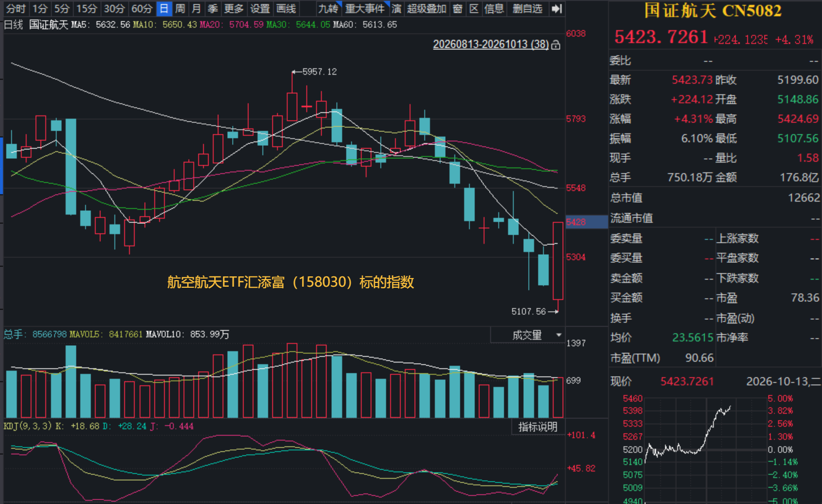Image resolution: width=822 pixels, height=504 pixels.
Task: Collapse the side panel with the arrow-bar icon
Action: click(x=556, y=9)
